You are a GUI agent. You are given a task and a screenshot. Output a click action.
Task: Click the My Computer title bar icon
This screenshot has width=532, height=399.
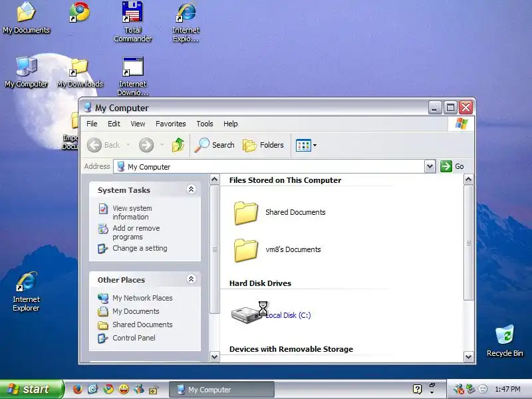coord(88,108)
